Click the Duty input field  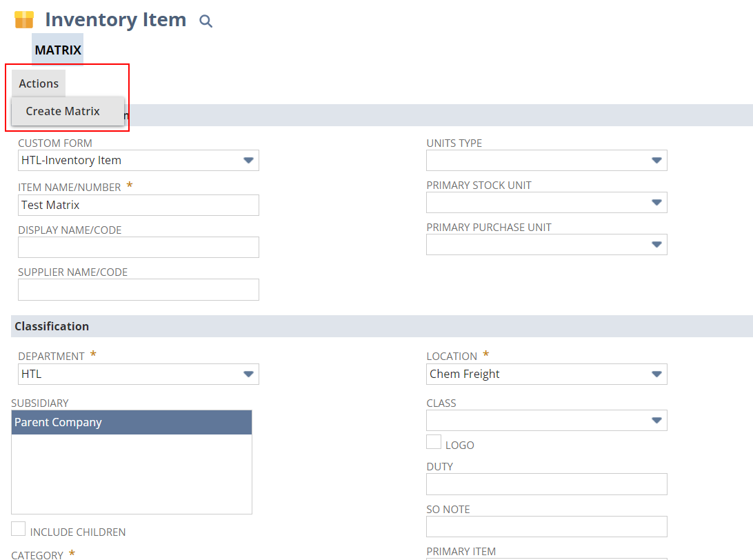point(546,484)
